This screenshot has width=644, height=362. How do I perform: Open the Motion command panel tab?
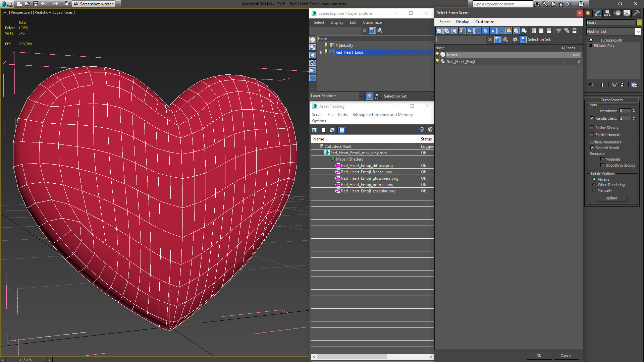[618, 13]
